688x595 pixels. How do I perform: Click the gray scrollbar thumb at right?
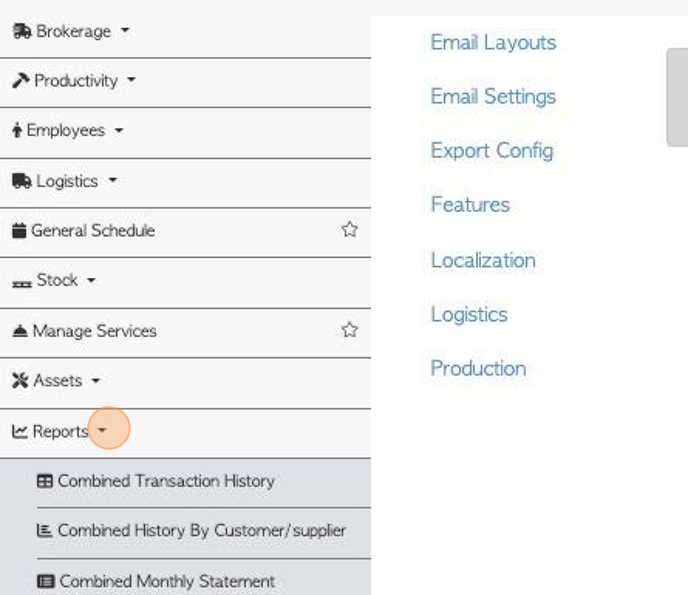click(677, 97)
